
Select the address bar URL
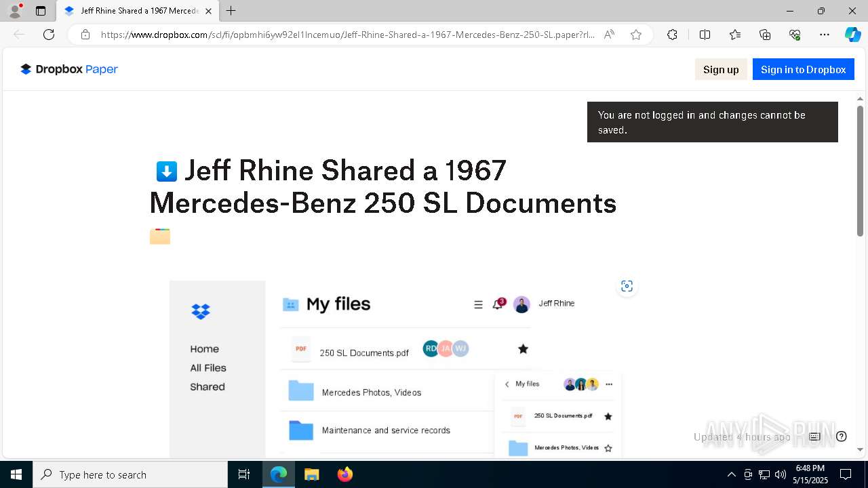click(x=347, y=35)
